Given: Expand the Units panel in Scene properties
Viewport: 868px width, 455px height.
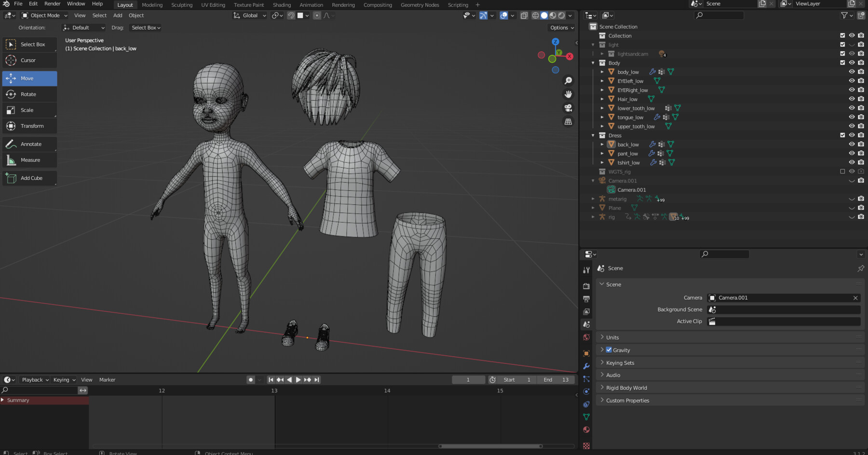Looking at the screenshot, I should tap(612, 337).
